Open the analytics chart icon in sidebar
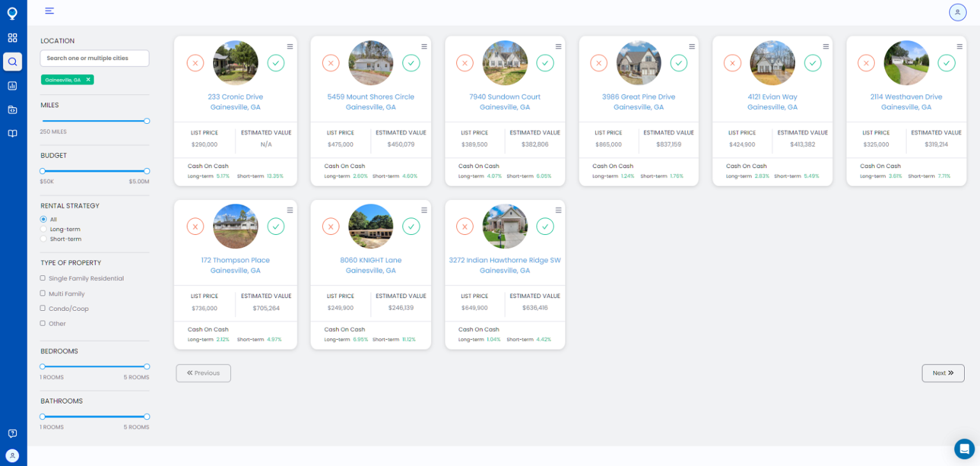Image resolution: width=980 pixels, height=466 pixels. (x=12, y=86)
